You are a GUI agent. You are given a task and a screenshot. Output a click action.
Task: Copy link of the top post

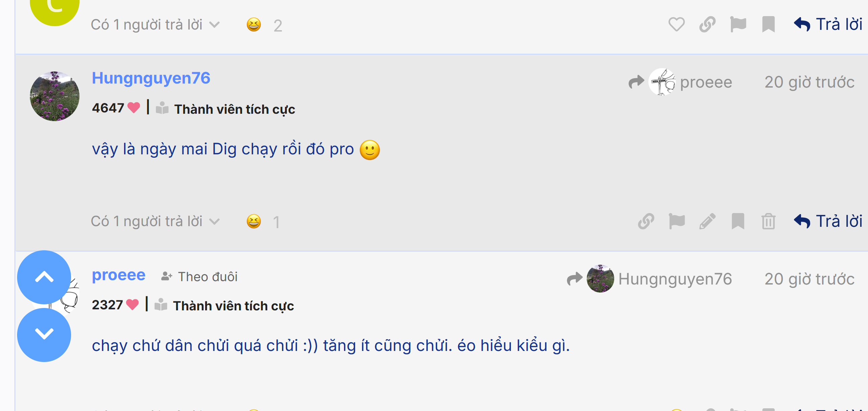pos(707,24)
